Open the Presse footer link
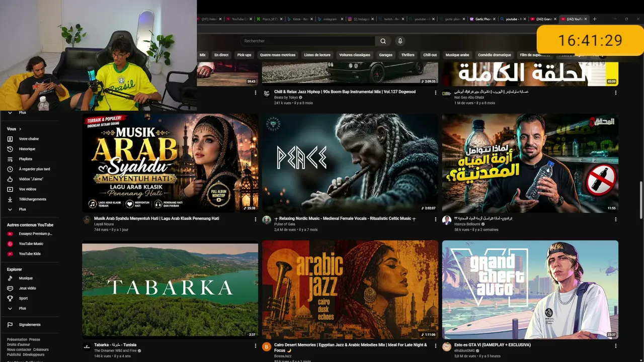Screen dimensions: 644x362 point(34,340)
